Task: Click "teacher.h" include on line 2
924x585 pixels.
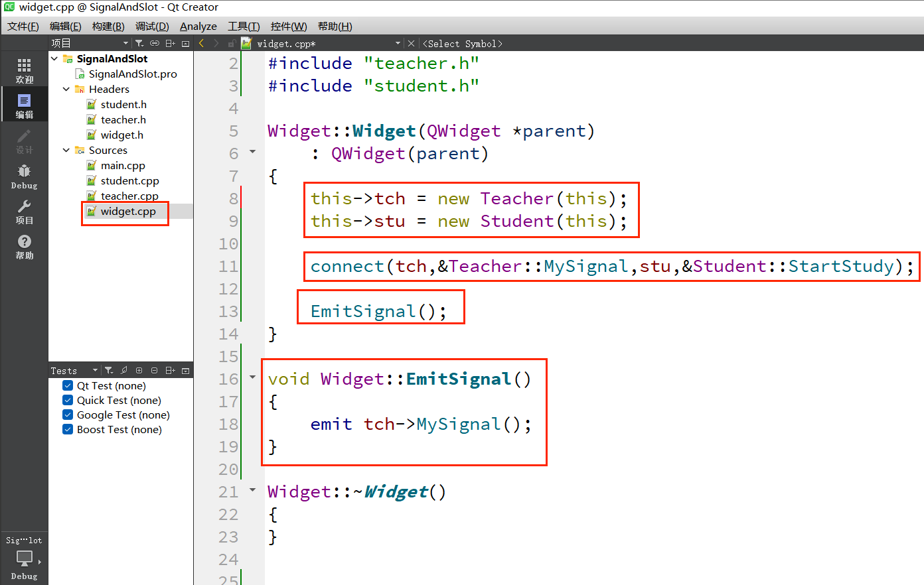Action: tap(422, 63)
